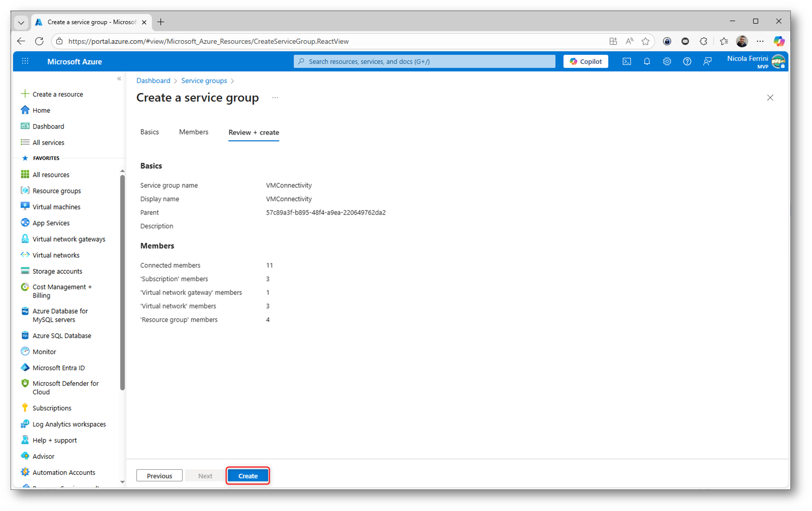Open the browser tab list dropdown
The image size is (812, 511).
[x=21, y=22]
